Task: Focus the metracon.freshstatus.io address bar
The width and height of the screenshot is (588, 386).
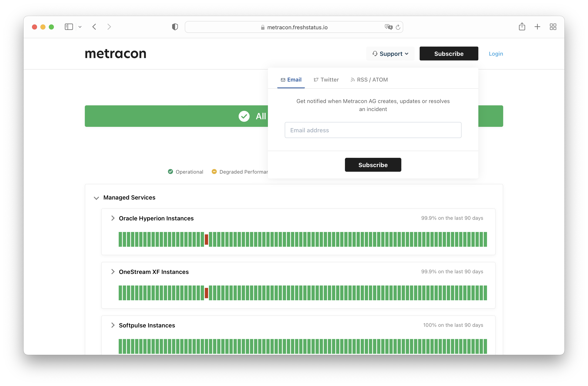Action: click(294, 27)
